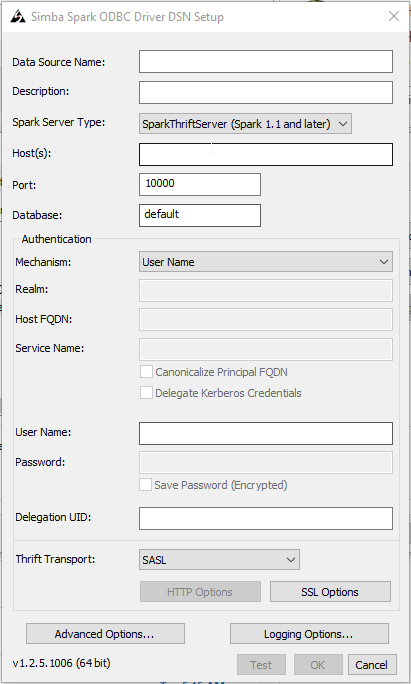
Task: Click the HTTP Options button
Action: point(200,592)
